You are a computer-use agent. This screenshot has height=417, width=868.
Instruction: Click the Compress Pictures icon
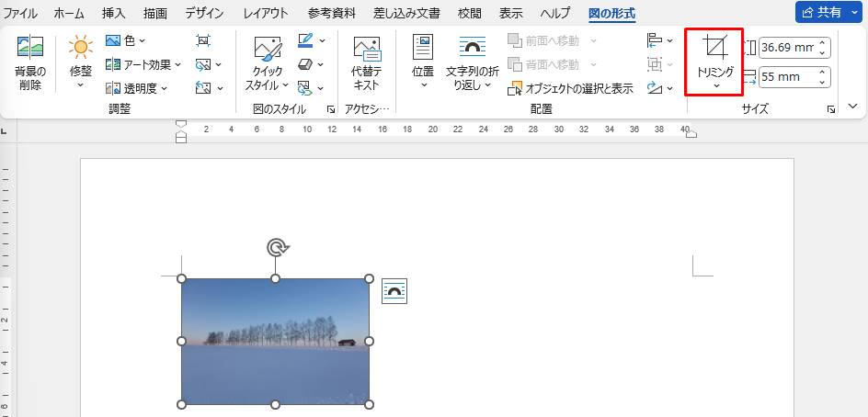(x=203, y=41)
